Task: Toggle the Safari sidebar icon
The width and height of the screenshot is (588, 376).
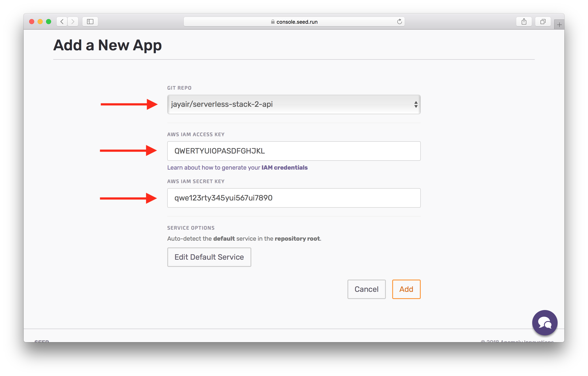Action: (90, 22)
